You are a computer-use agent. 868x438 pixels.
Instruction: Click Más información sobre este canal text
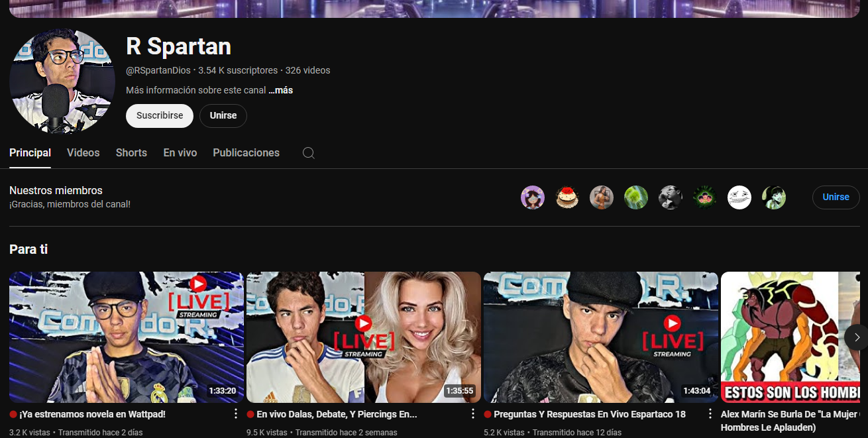coord(195,90)
